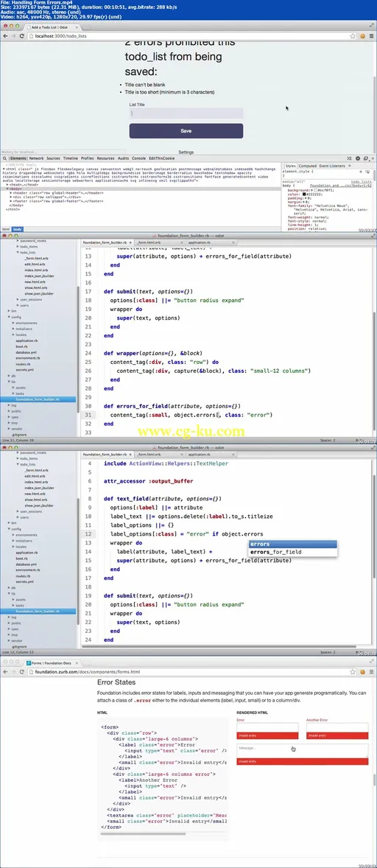The height and width of the screenshot is (868, 377).
Task: Click the back arrow in the localhost browser
Action: pyautogui.click(x=5, y=36)
